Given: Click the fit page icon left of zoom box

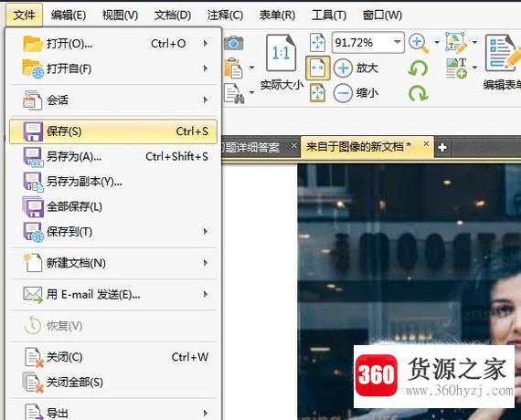Looking at the screenshot, I should point(317,43).
